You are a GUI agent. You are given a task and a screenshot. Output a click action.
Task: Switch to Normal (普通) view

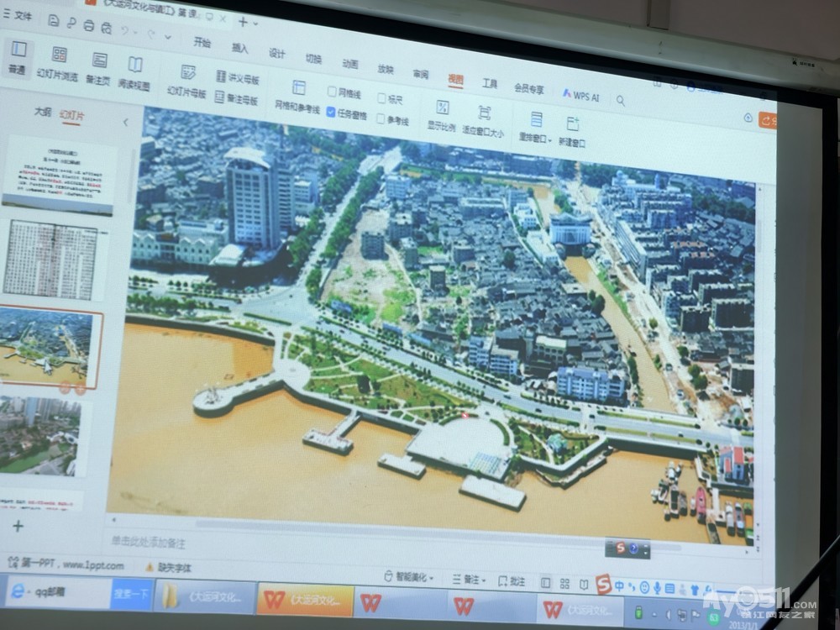coord(18,57)
